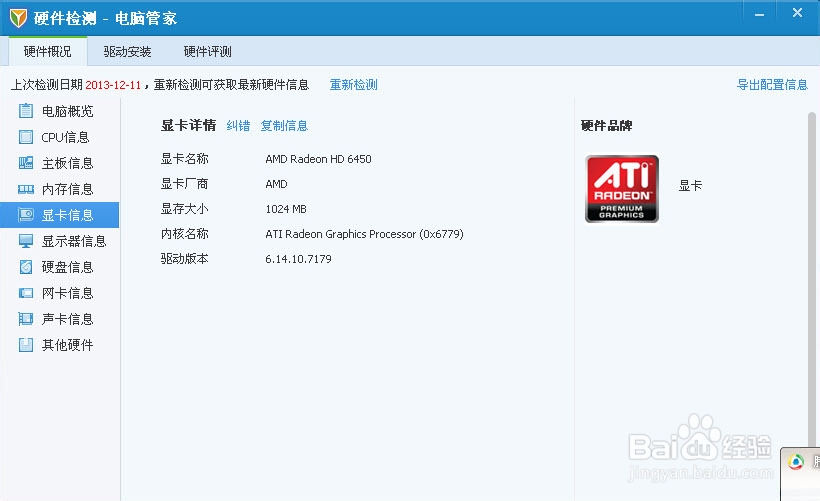The image size is (820, 501).
Task: Open 主板信息 in the sidebar
Action: [x=60, y=163]
